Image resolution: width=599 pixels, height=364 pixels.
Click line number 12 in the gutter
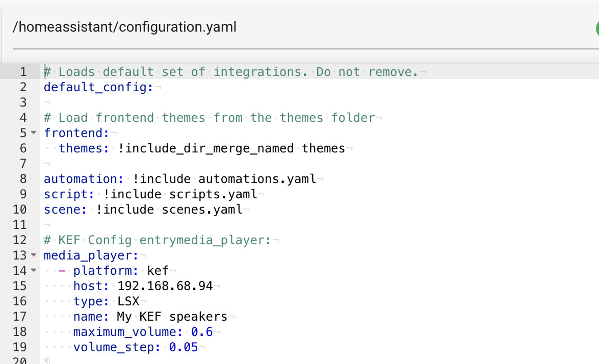[x=19, y=240]
